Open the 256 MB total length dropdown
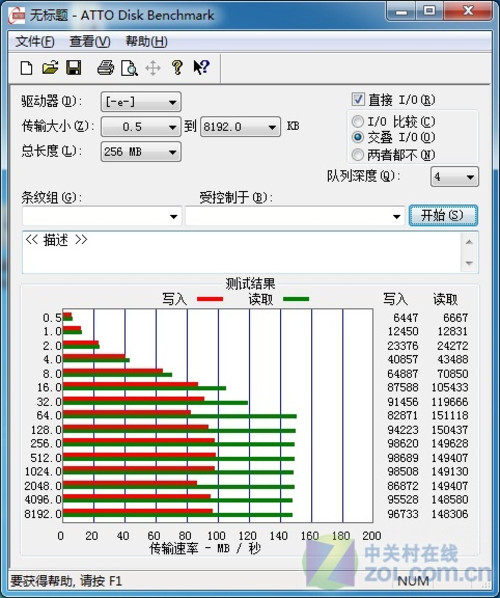 coord(141,152)
